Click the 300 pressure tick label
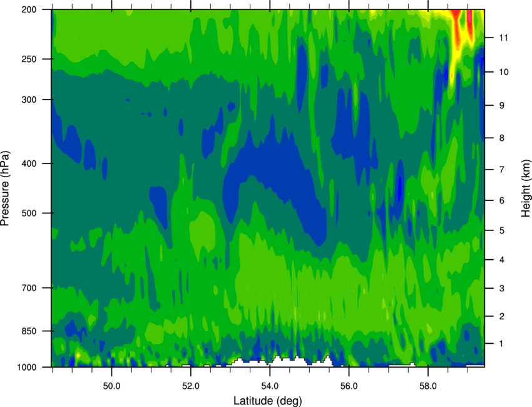 coord(29,100)
